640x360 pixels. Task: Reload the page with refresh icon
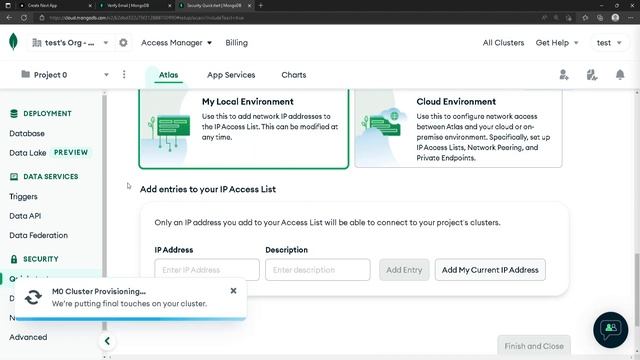coord(24,18)
